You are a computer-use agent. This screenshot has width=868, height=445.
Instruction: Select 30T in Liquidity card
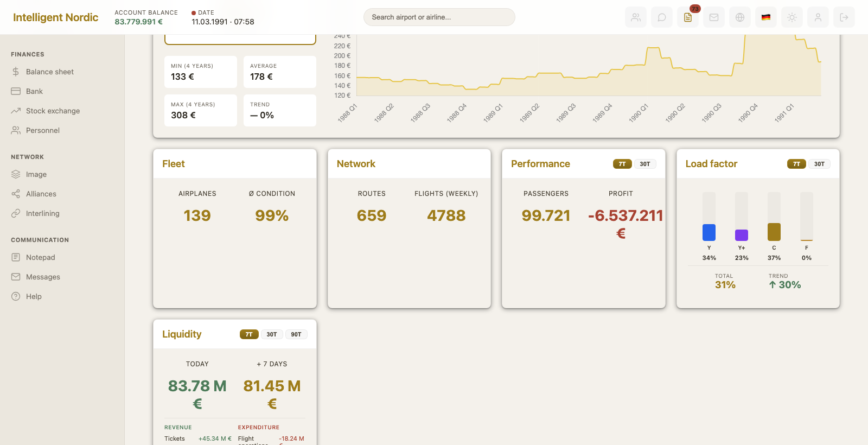pos(272,334)
